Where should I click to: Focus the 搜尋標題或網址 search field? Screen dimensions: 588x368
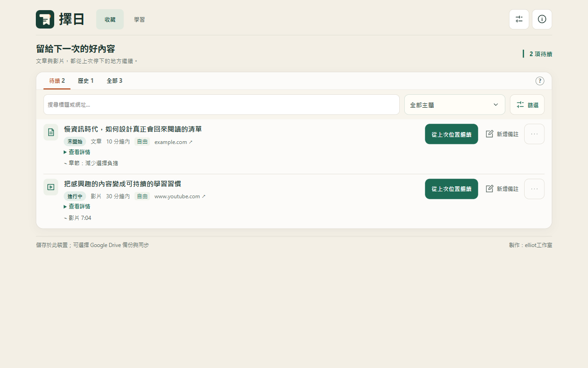221,104
